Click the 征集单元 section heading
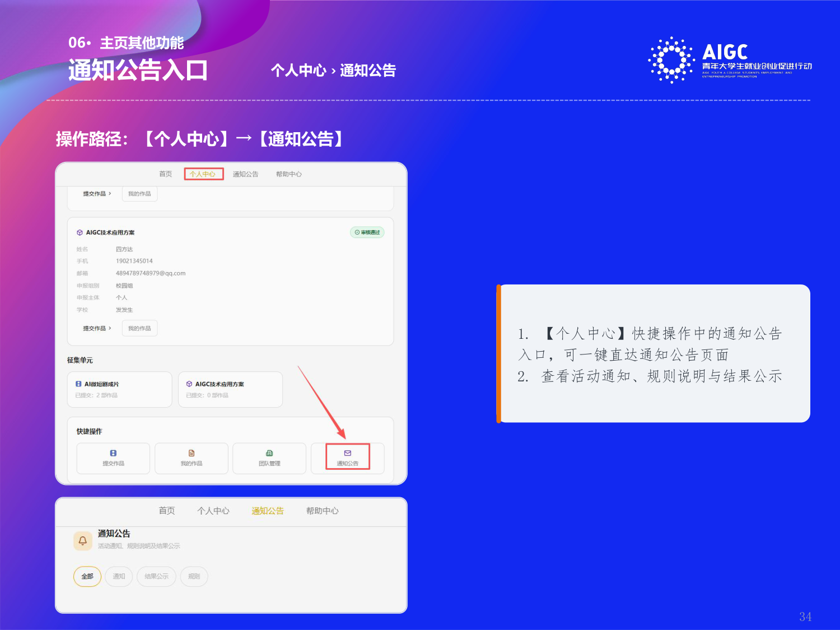 pyautogui.click(x=80, y=360)
